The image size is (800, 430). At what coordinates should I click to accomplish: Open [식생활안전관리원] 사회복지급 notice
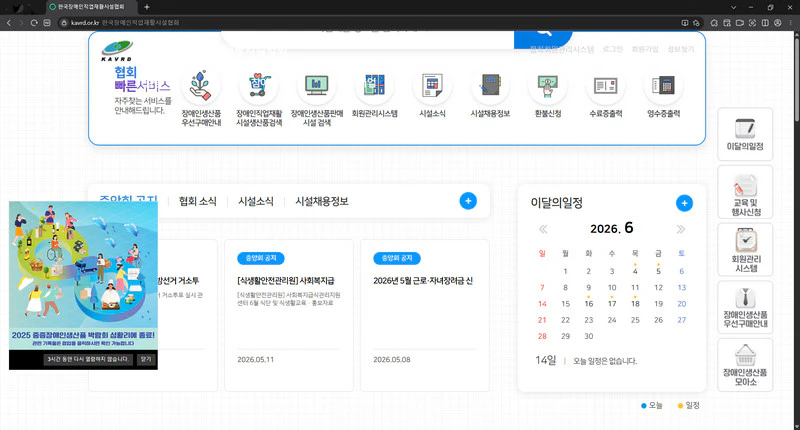tap(286, 281)
